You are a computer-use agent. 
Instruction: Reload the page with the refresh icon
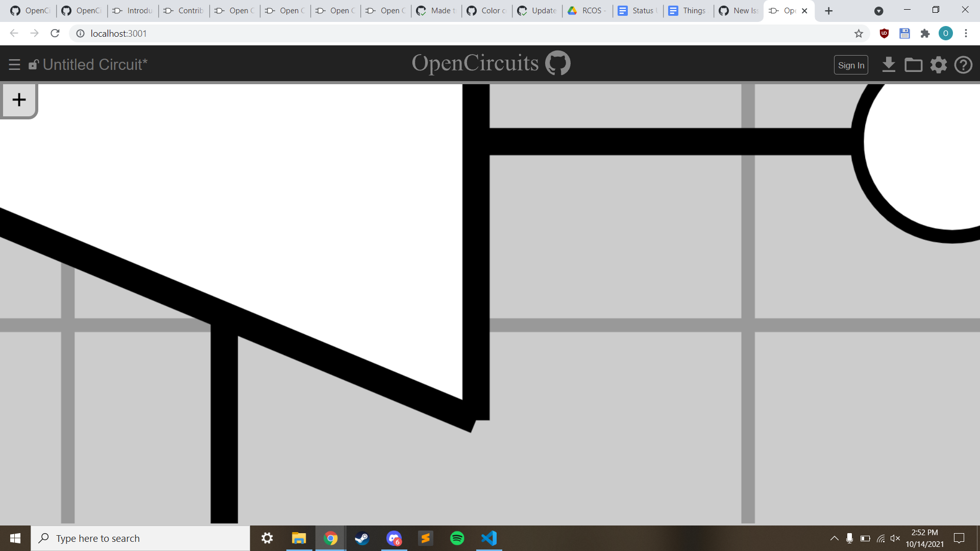(55, 33)
